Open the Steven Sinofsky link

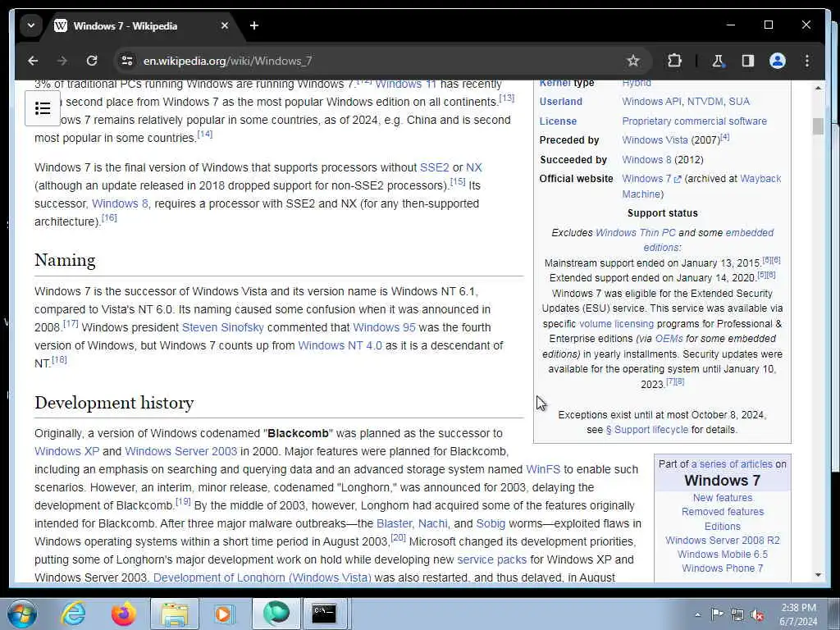click(x=223, y=327)
